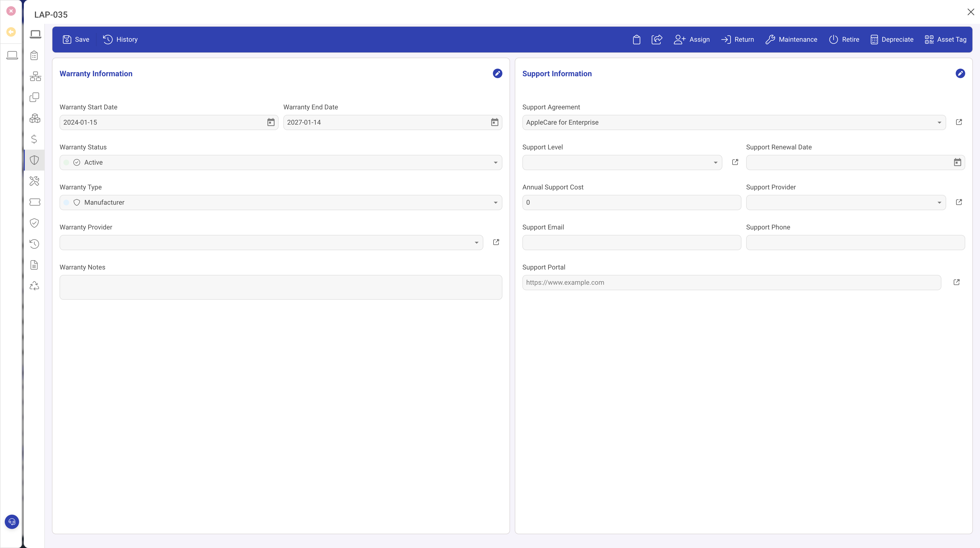Open the edit pencil for Warranty Information

(x=497, y=73)
